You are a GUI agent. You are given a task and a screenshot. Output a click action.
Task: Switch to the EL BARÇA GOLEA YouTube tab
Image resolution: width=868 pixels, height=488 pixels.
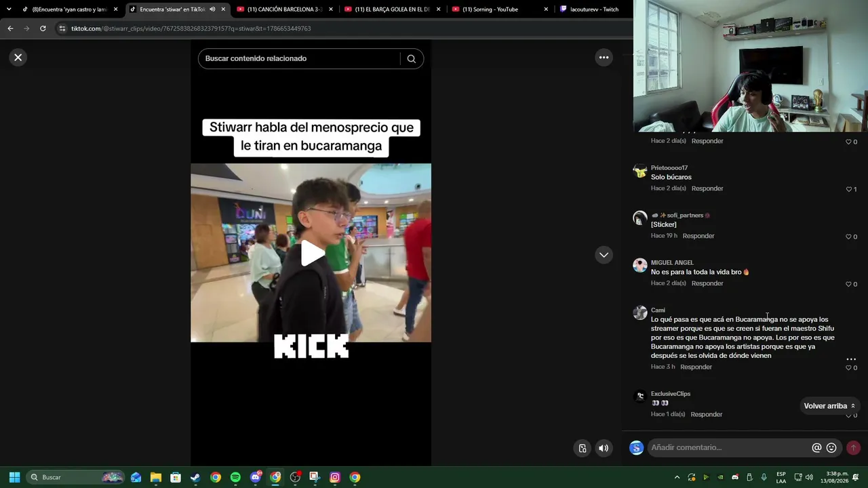tap(392, 9)
